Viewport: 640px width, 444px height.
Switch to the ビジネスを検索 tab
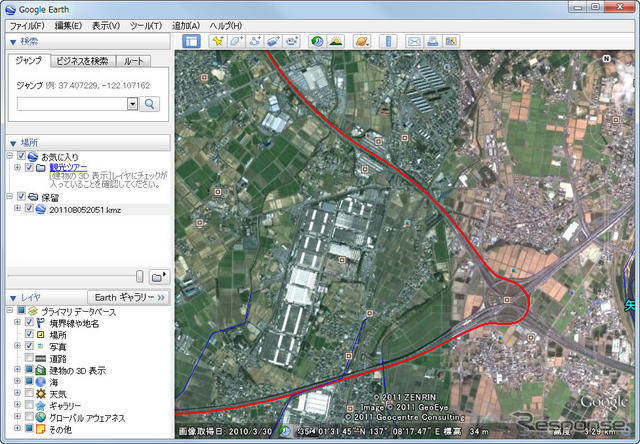(x=83, y=61)
